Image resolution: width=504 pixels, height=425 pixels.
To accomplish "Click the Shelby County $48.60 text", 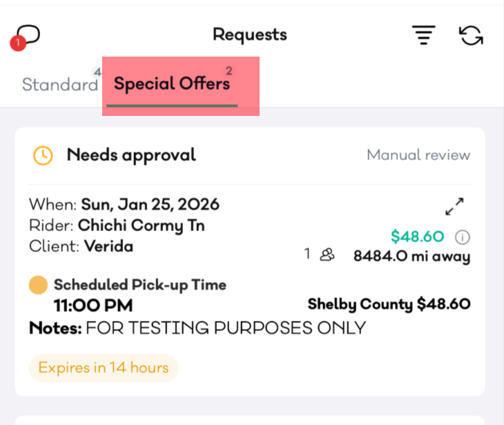I will click(389, 304).
